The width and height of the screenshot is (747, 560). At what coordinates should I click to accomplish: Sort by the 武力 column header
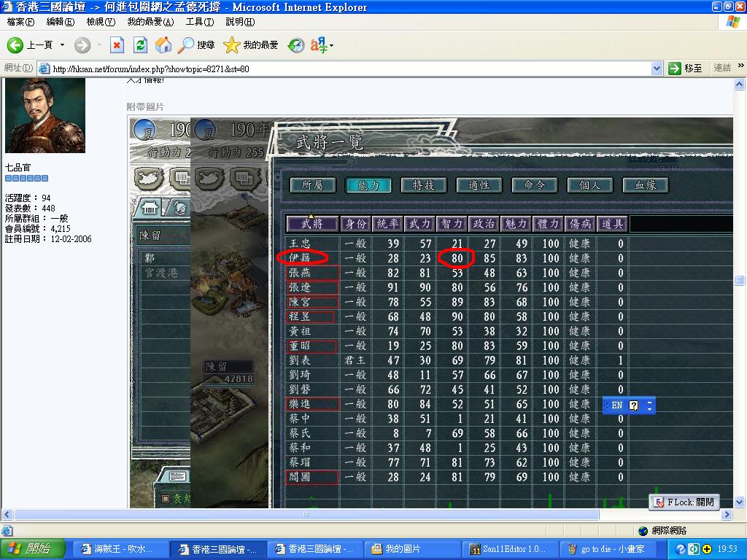tap(419, 224)
